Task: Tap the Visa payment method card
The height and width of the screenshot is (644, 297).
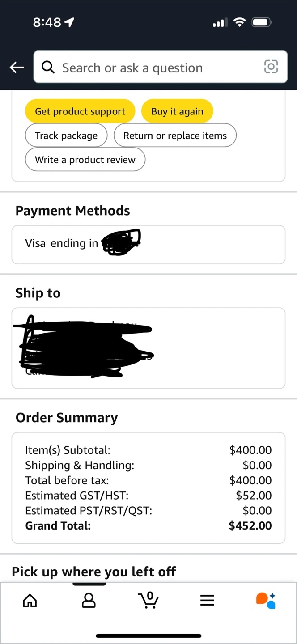Action: [148, 244]
